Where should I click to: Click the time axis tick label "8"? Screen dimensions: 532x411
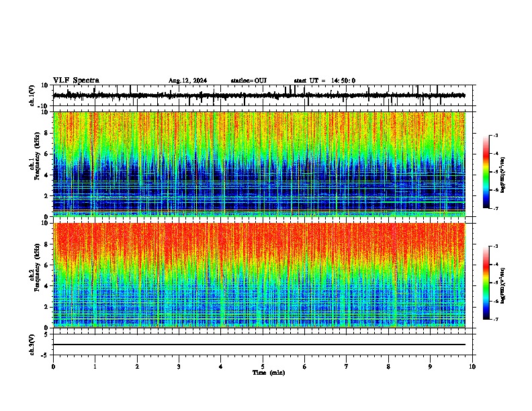coord(388,367)
